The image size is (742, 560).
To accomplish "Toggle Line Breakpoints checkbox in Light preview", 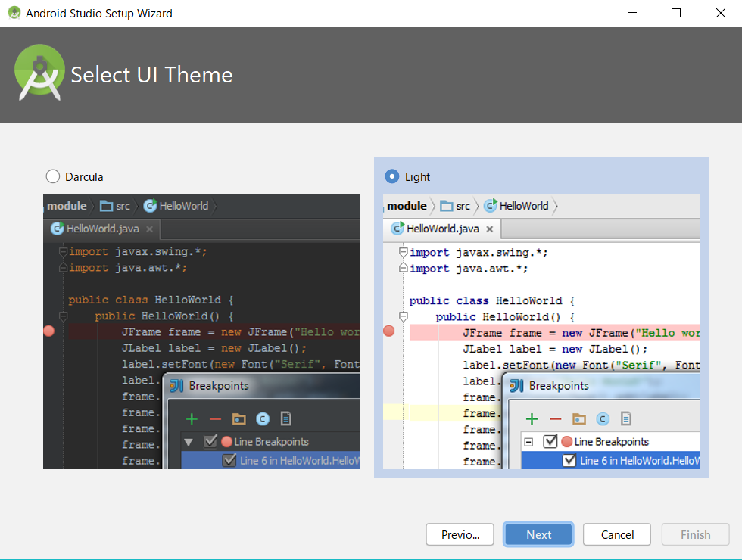I will (x=550, y=441).
